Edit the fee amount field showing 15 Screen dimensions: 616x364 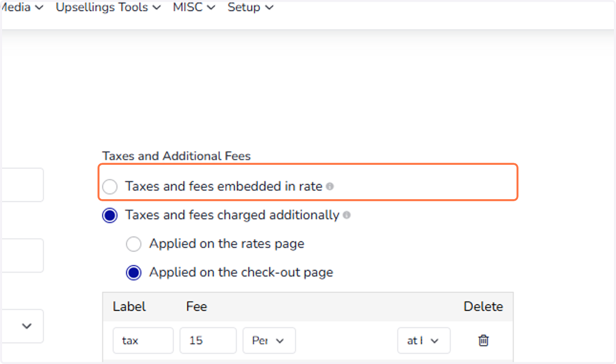coord(208,340)
